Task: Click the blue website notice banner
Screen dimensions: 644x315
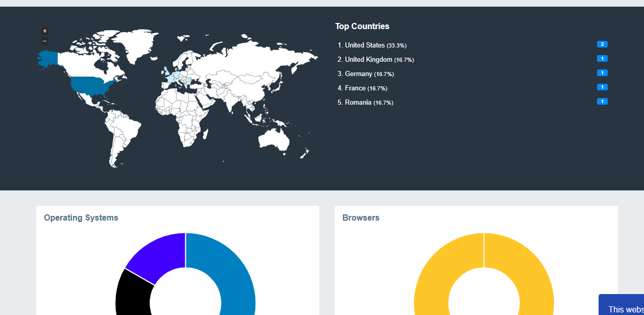Action: (623, 305)
